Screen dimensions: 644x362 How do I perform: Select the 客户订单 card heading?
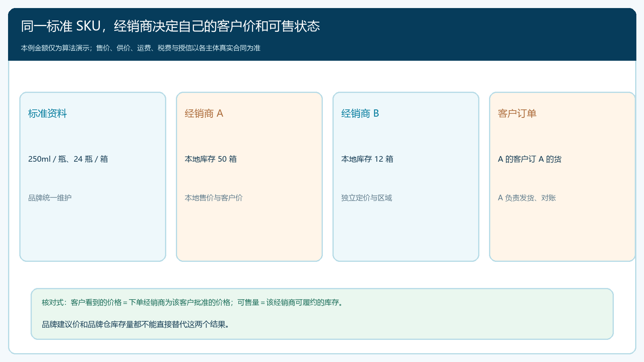[x=517, y=113]
